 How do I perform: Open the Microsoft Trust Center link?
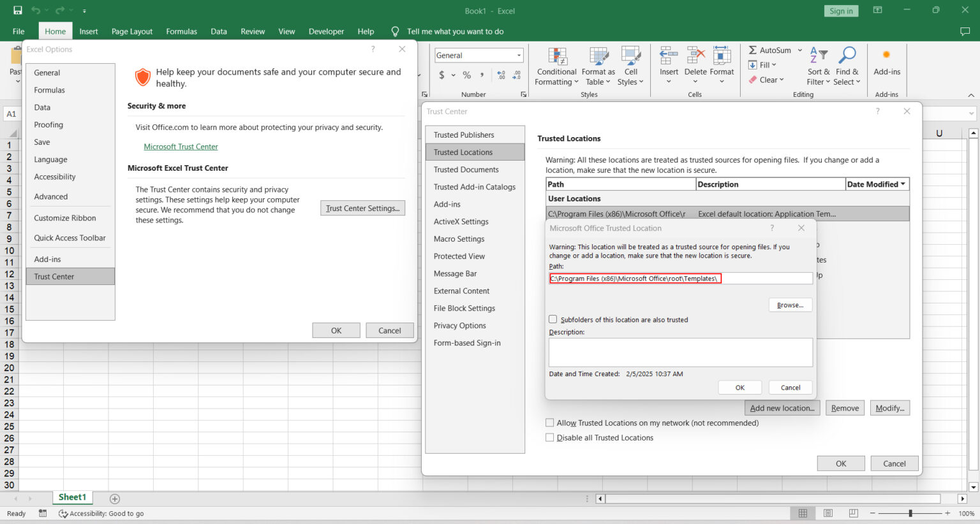[181, 147]
